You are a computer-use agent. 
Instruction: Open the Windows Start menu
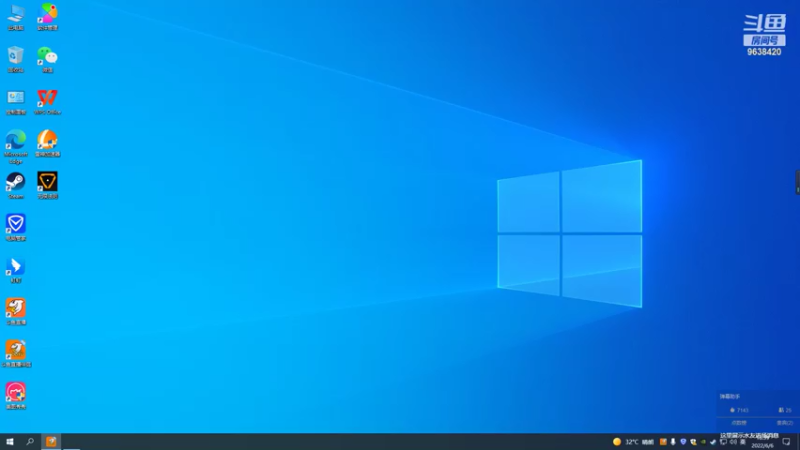point(10,442)
